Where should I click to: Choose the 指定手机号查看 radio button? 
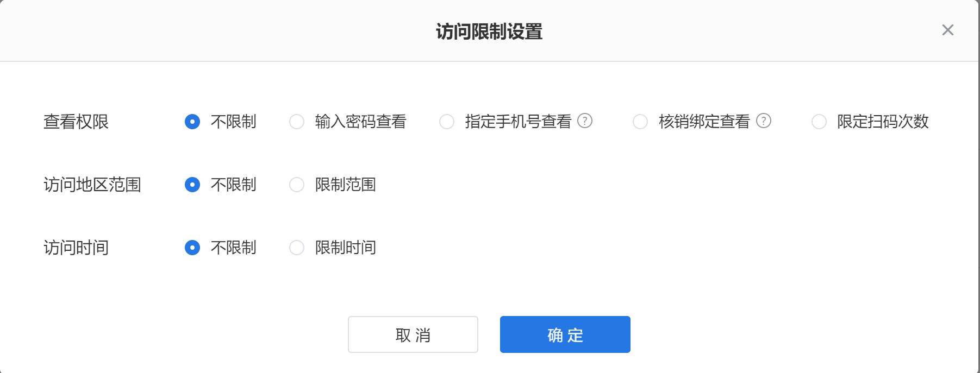coord(447,122)
